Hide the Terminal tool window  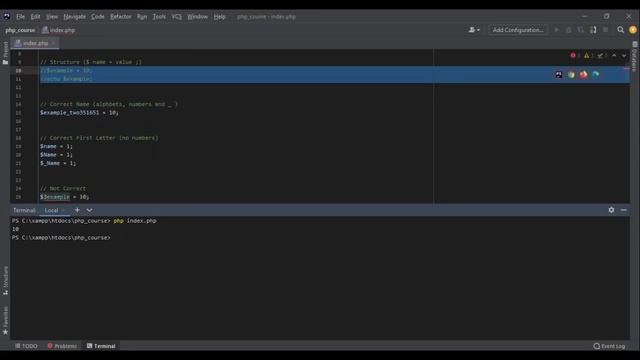pos(623,210)
